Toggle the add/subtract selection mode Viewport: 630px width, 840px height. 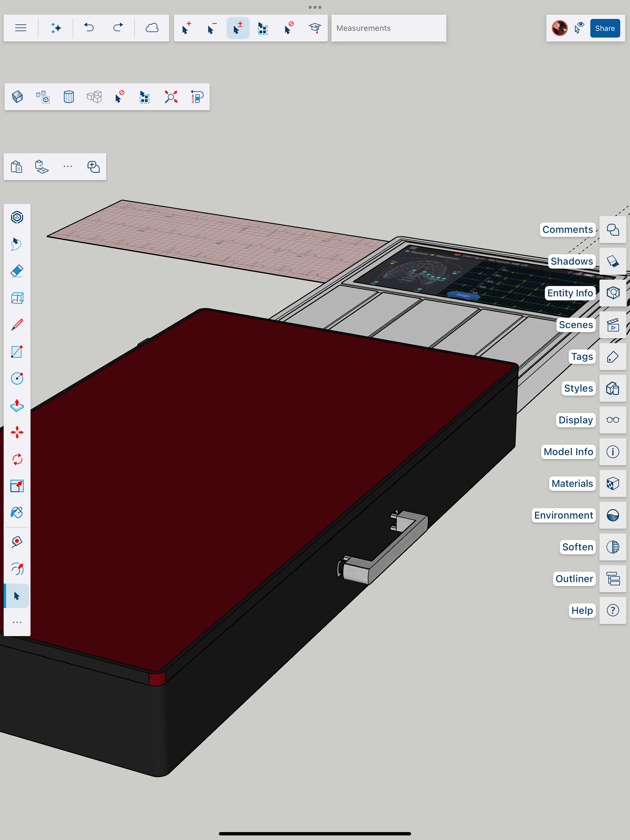238,28
